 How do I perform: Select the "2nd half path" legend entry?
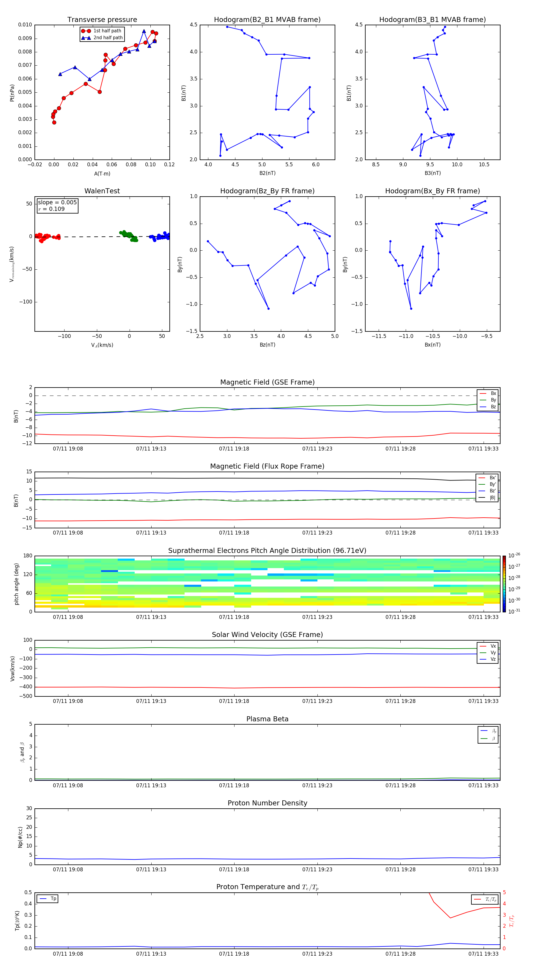click(102, 38)
